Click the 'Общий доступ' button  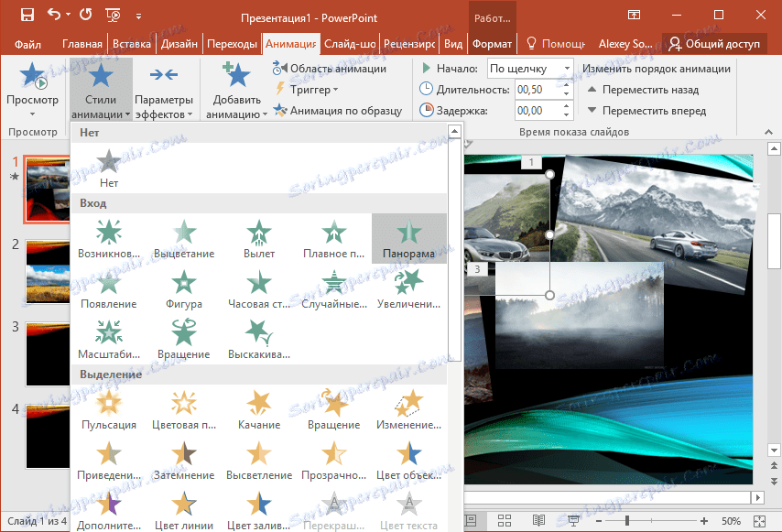[714, 43]
